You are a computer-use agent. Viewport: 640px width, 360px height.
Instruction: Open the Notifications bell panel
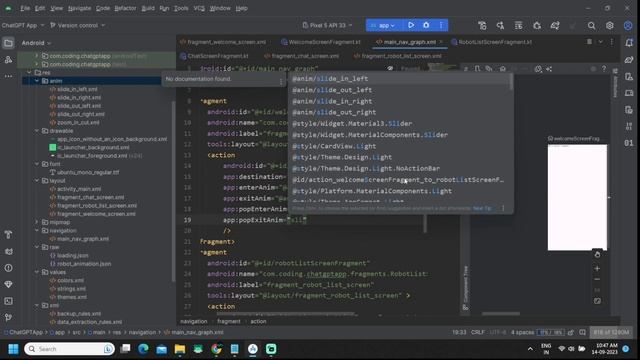[x=629, y=43]
